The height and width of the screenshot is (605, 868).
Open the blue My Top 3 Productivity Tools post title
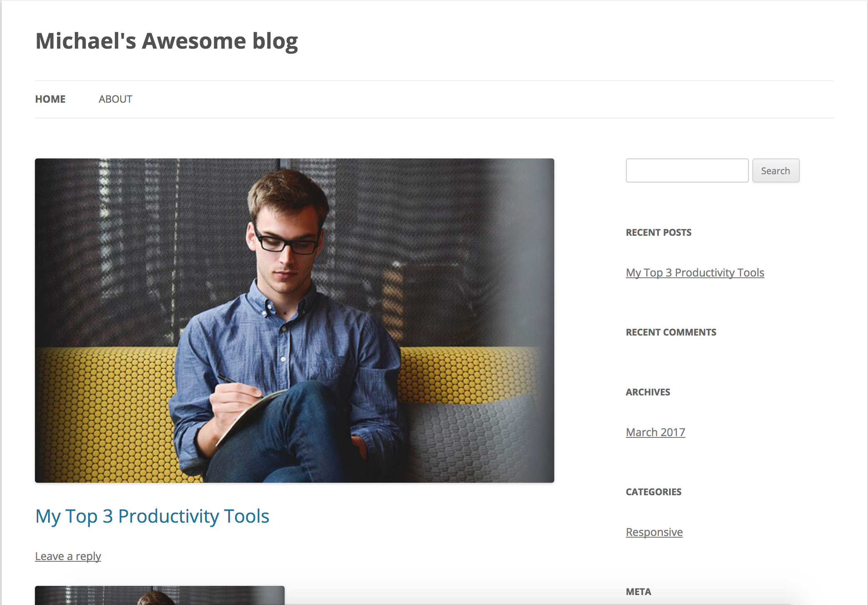[x=152, y=516]
